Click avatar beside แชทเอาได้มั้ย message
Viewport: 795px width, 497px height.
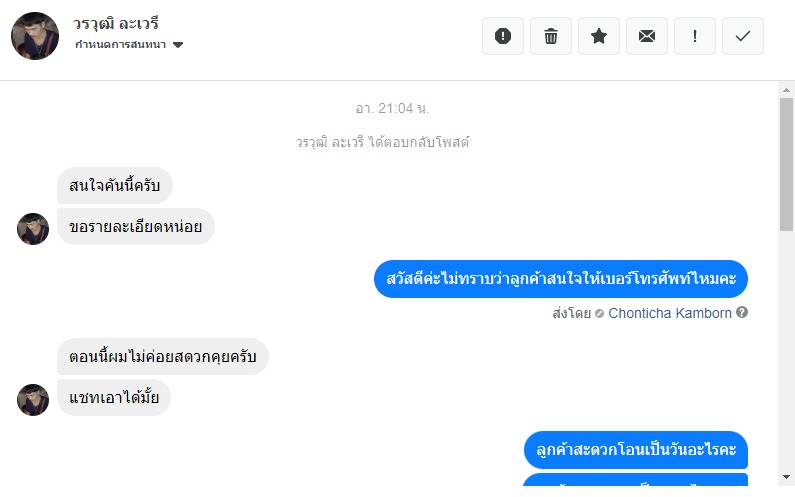(x=33, y=400)
